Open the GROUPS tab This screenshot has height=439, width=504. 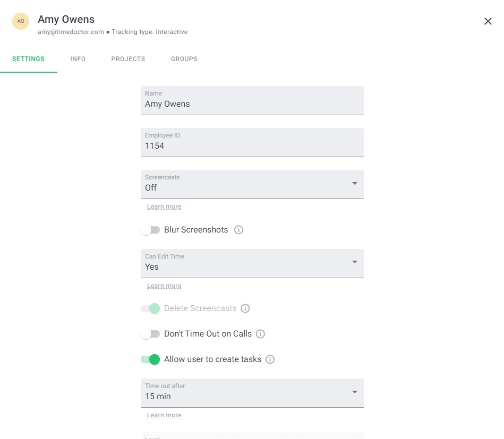pyautogui.click(x=184, y=59)
